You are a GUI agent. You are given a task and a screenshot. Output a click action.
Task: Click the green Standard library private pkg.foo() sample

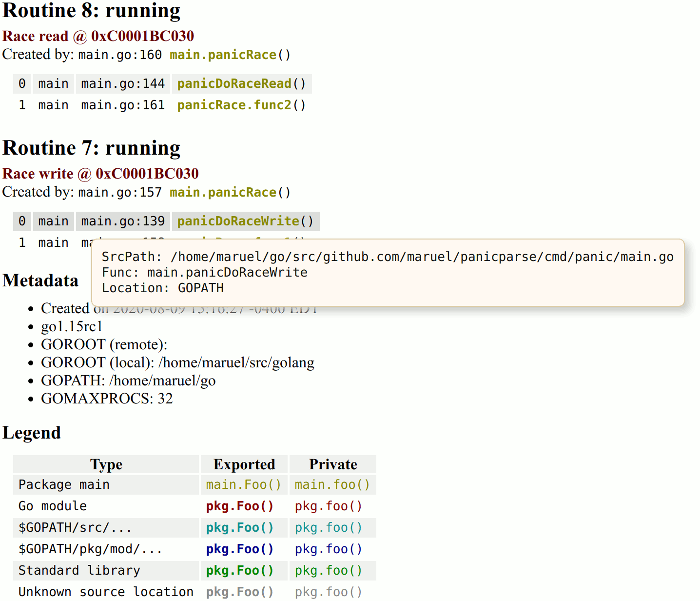[328, 571]
